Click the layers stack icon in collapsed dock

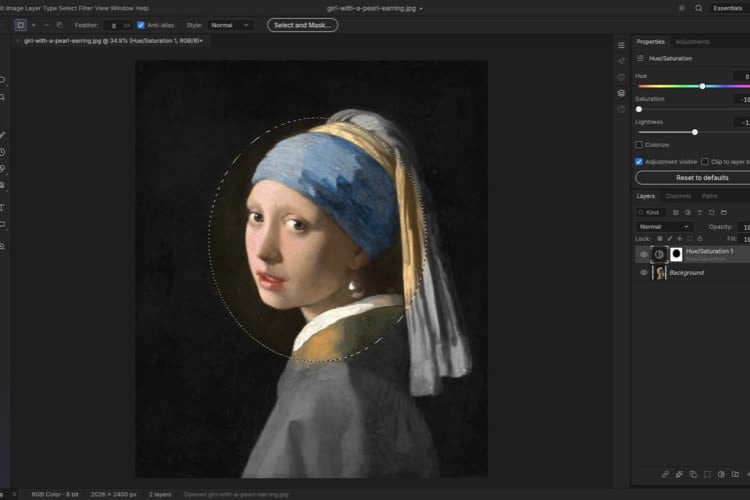point(621,93)
